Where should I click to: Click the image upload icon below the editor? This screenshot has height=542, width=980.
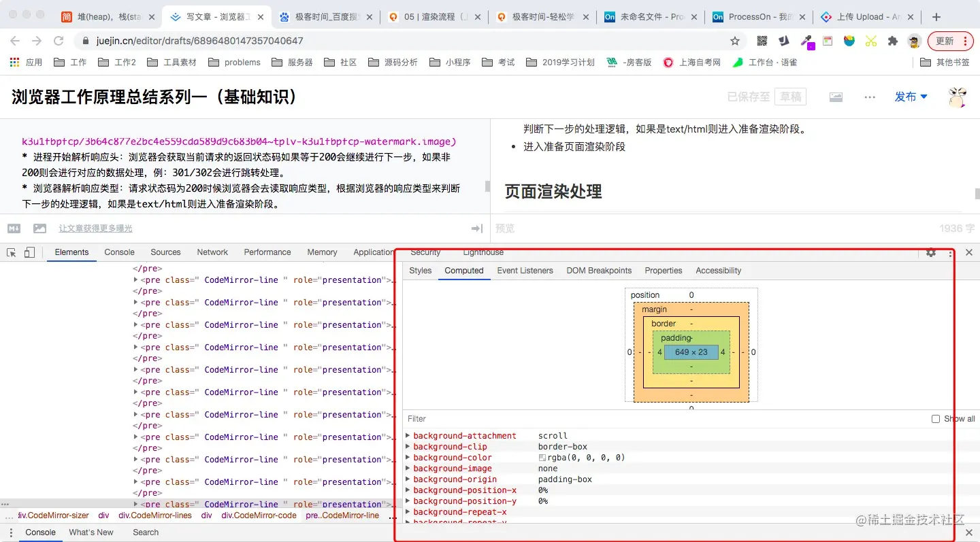coord(40,228)
